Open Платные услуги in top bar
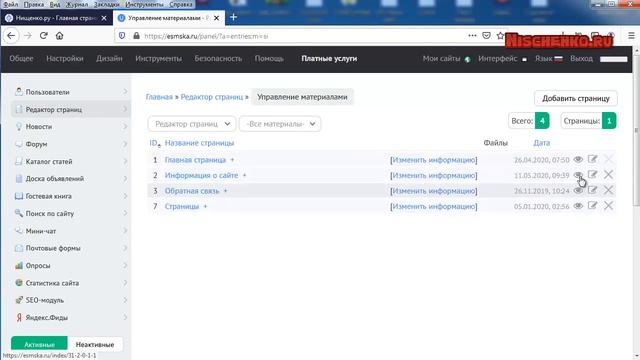 click(329, 59)
